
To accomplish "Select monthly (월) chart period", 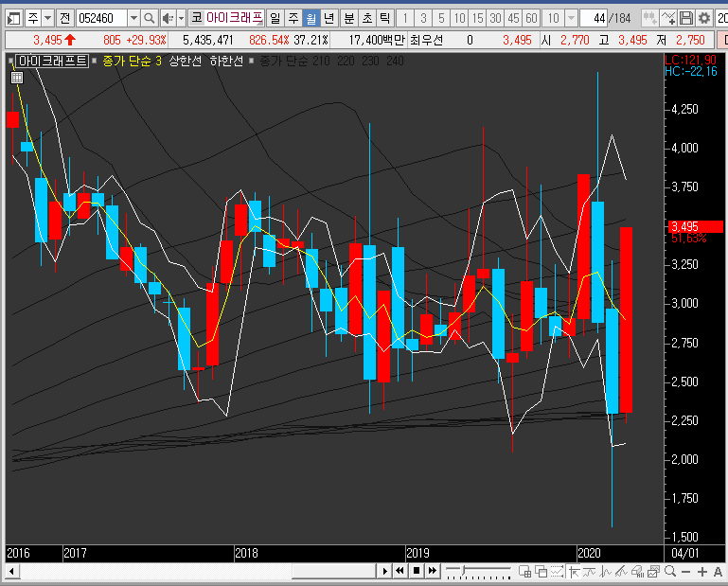I will (311, 19).
